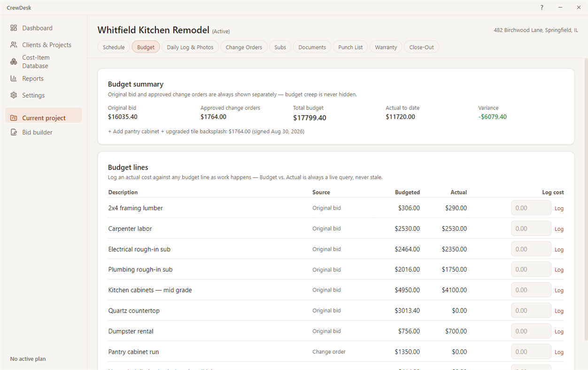Log cost for Pantry cabinet run
Image resolution: width=588 pixels, height=370 pixels.
(x=559, y=352)
